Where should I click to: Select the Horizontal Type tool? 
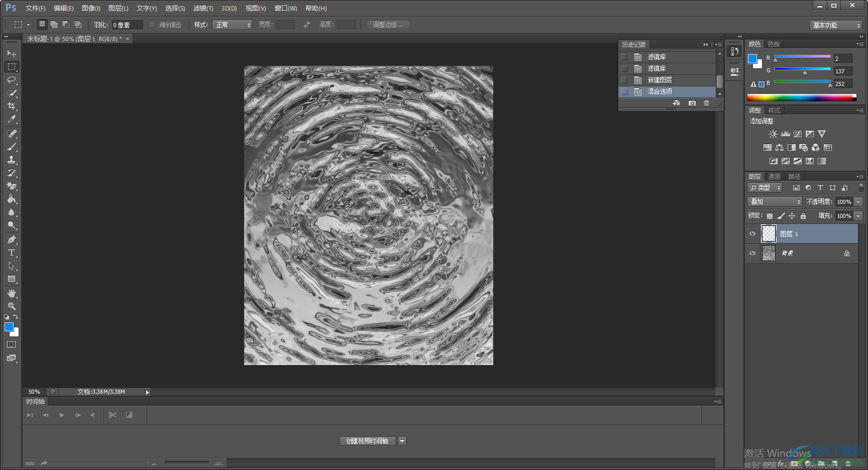[x=12, y=253]
